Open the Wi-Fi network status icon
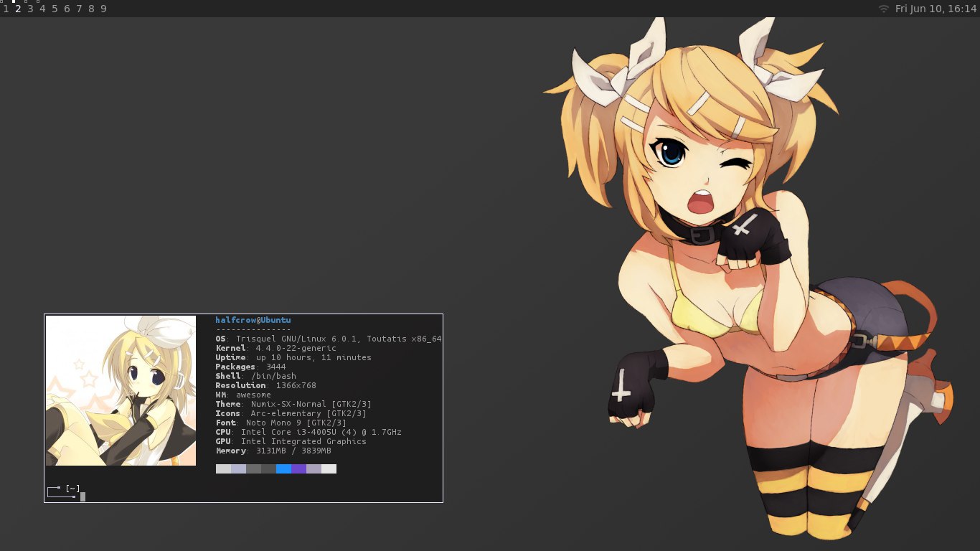The width and height of the screenshot is (980, 551). click(x=884, y=9)
